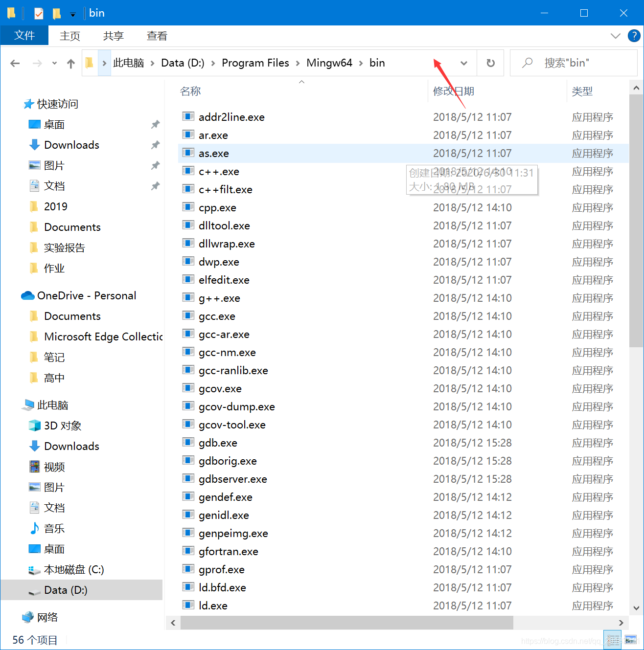644x650 pixels.
Task: Select 此电脑 in the navigation pane
Action: (52, 405)
